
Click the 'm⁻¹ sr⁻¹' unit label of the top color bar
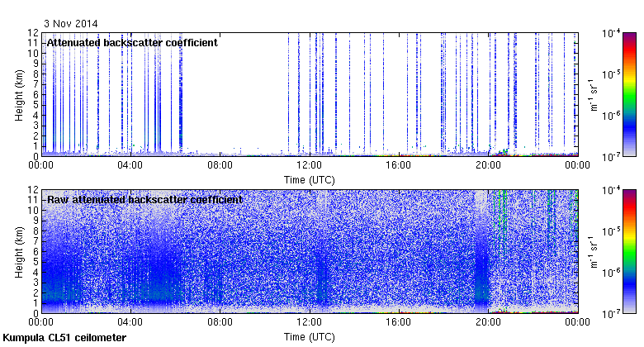point(594,95)
